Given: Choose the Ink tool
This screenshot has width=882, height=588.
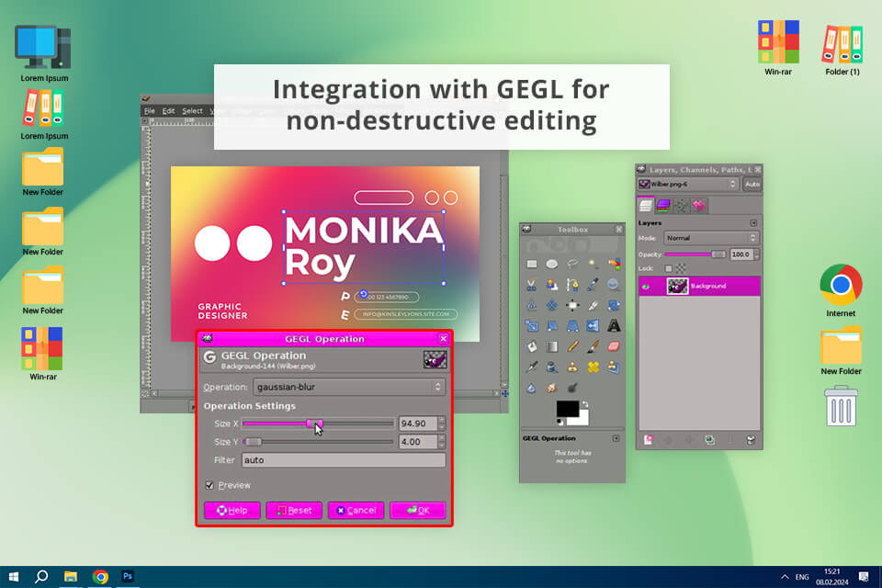Looking at the screenshot, I should click(x=552, y=367).
